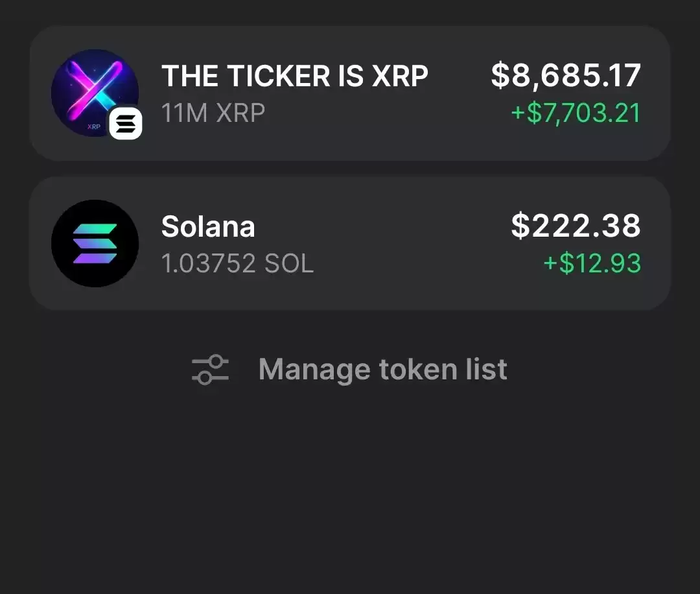The height and width of the screenshot is (594, 700).
Task: Tap the neon X token logo
Action: pyautogui.click(x=95, y=93)
